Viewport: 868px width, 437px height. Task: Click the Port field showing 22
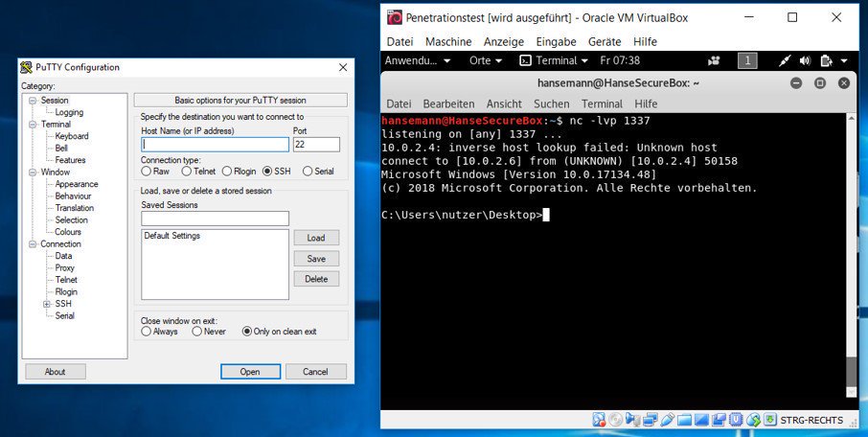316,145
